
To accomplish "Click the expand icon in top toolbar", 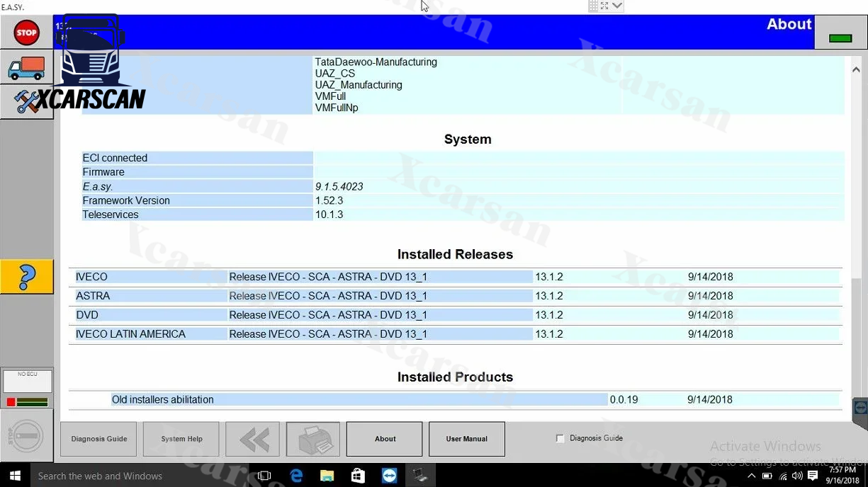I will pos(605,6).
